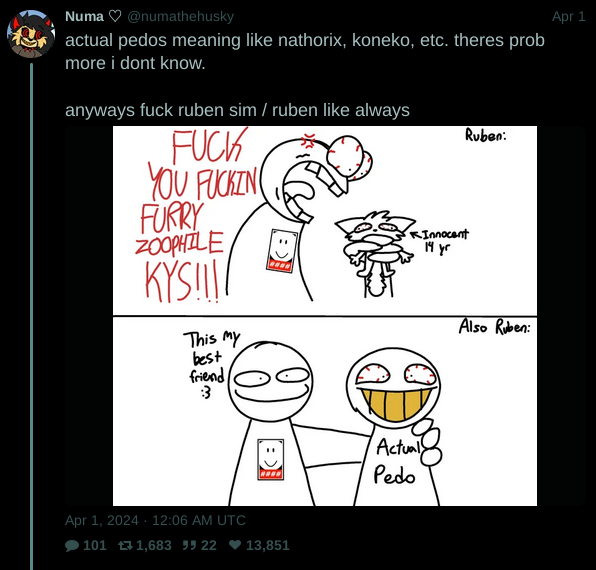Click the 'Ruben:' top comic panel
Viewport: 596px width, 570px height.
tap(325, 220)
